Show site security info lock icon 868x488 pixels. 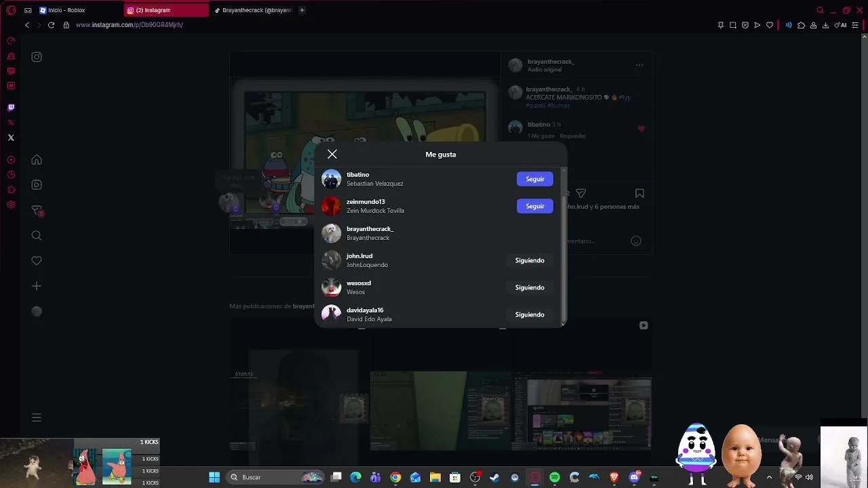[x=66, y=25]
